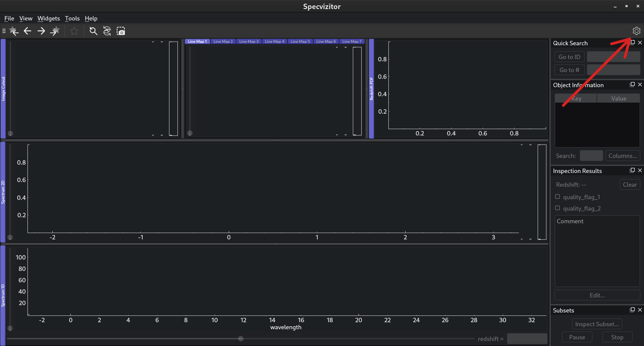Viewport: 644px width, 346px height.
Task: Close the Inspection Results panel
Action: (640, 170)
